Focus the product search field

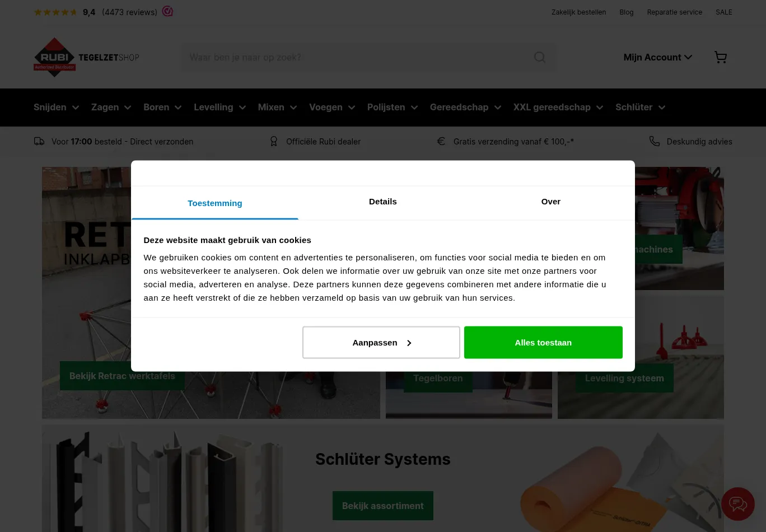pyautogui.click(x=358, y=57)
